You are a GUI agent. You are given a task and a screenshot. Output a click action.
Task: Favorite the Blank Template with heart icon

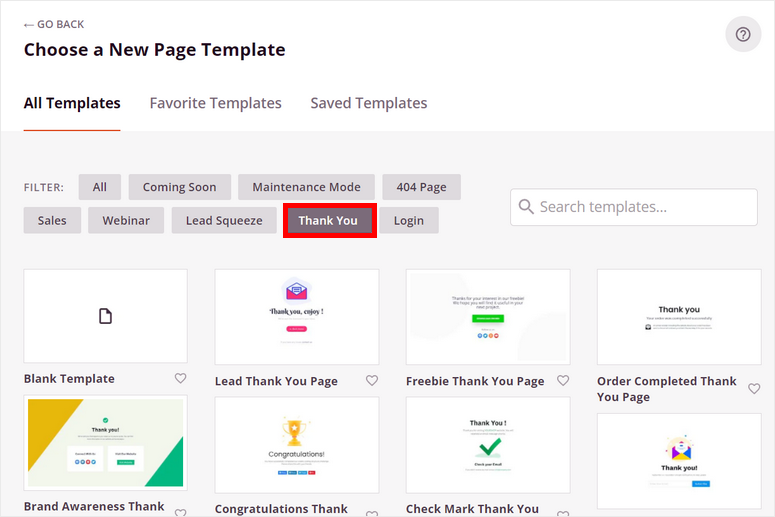181,379
